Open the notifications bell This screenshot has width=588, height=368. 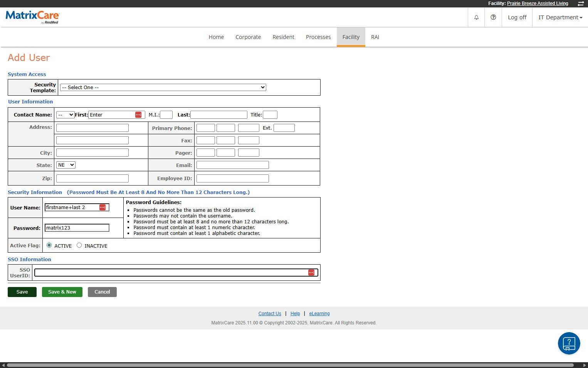477,17
